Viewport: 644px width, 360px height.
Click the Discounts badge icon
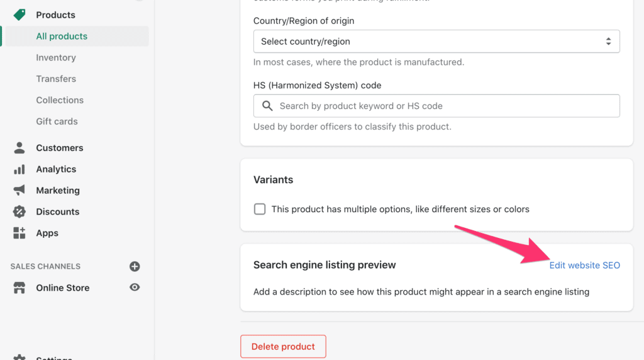tap(19, 211)
